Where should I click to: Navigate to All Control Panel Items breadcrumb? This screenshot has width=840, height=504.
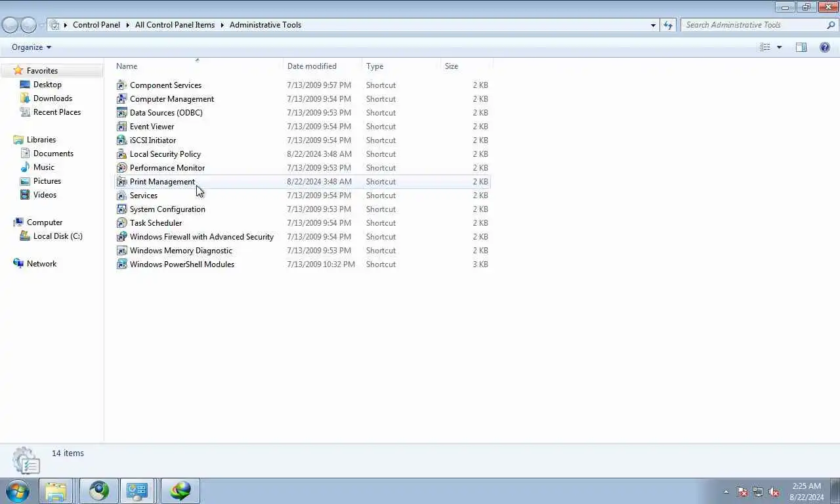[175, 25]
